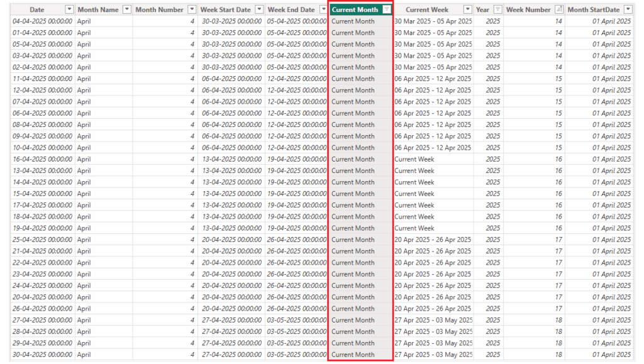The image size is (644, 364).
Task: Click Date cell 21-04-2025 00:00:00
Action: (x=42, y=251)
